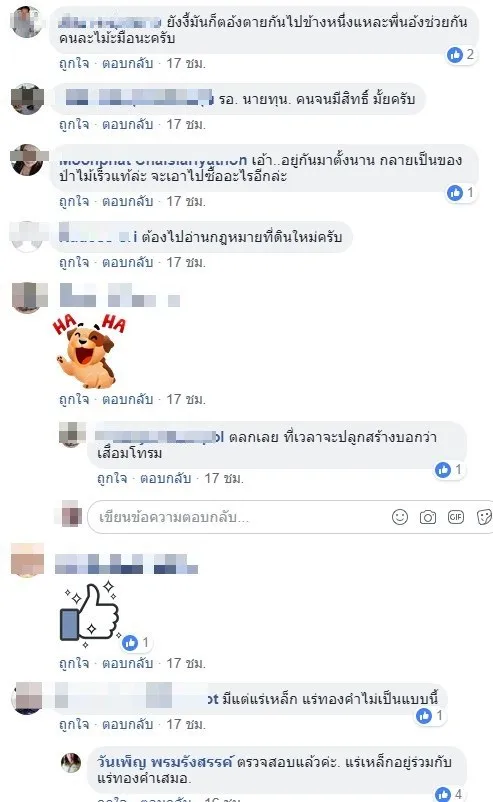Click like badge beside thumbs up sticker
The image size is (493, 802).
(x=136, y=642)
